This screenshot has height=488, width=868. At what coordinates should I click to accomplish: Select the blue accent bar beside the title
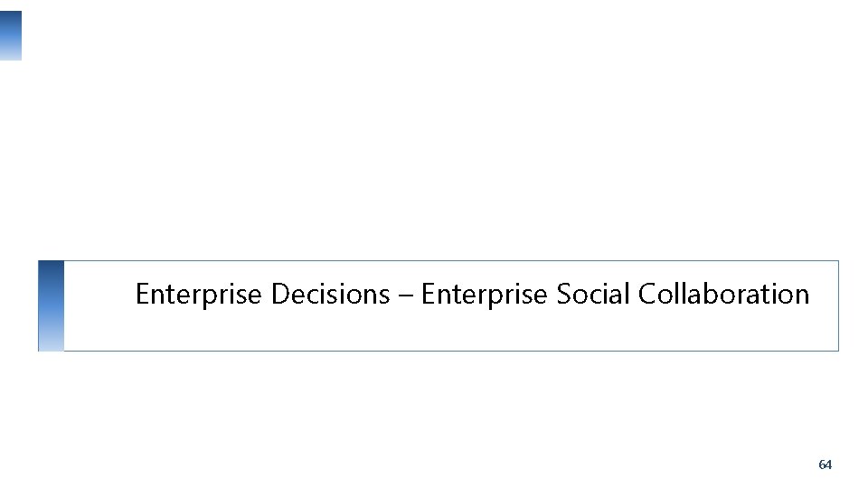[x=51, y=305]
